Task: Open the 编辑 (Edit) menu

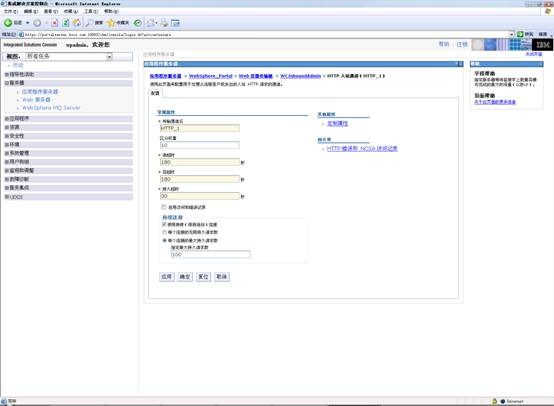Action: (30, 11)
